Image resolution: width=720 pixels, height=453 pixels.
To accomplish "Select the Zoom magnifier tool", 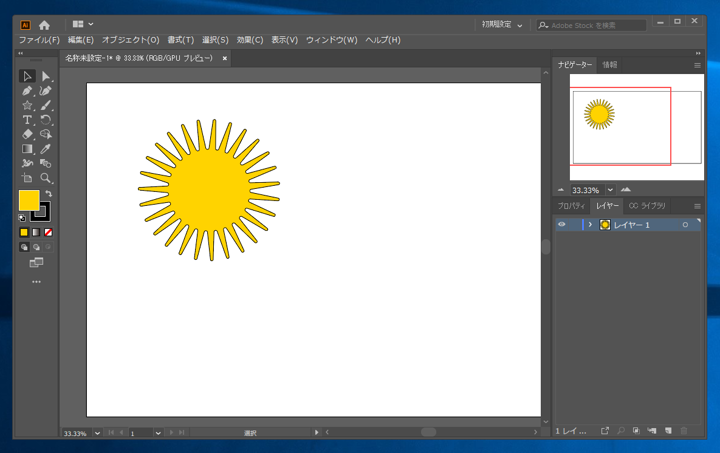I will (46, 178).
